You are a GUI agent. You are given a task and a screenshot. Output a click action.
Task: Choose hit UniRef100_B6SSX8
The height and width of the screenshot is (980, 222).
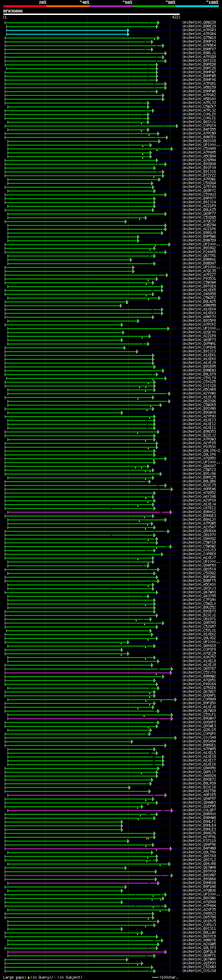tap(199, 141)
